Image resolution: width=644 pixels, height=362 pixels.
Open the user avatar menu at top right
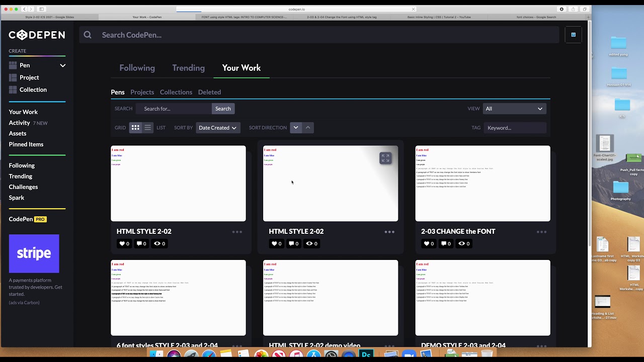(573, 35)
